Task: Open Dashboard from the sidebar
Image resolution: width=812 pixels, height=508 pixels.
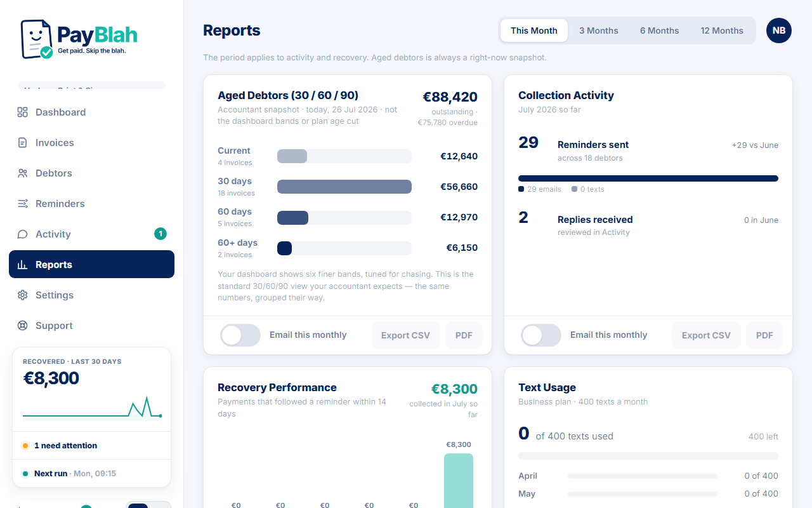Action: click(x=91, y=112)
